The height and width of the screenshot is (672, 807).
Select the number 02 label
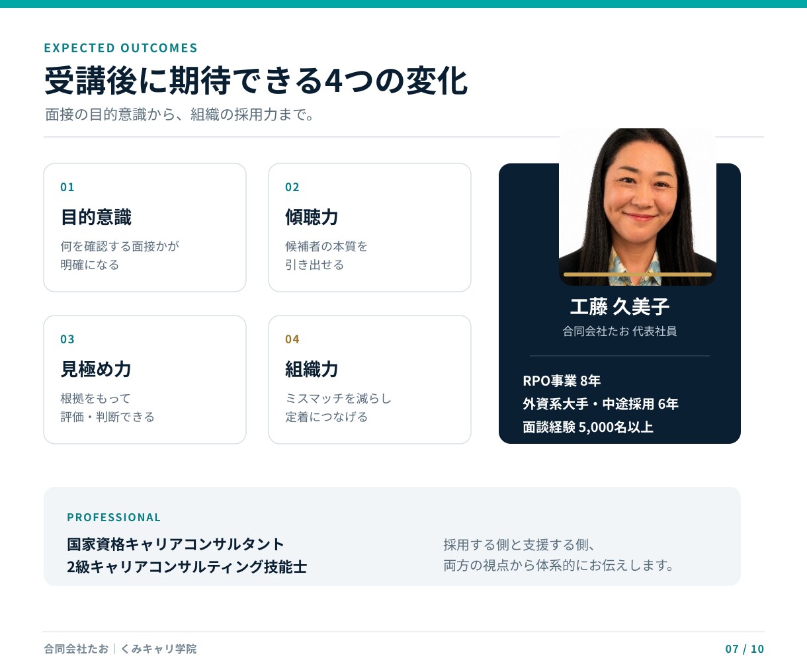coord(292,187)
